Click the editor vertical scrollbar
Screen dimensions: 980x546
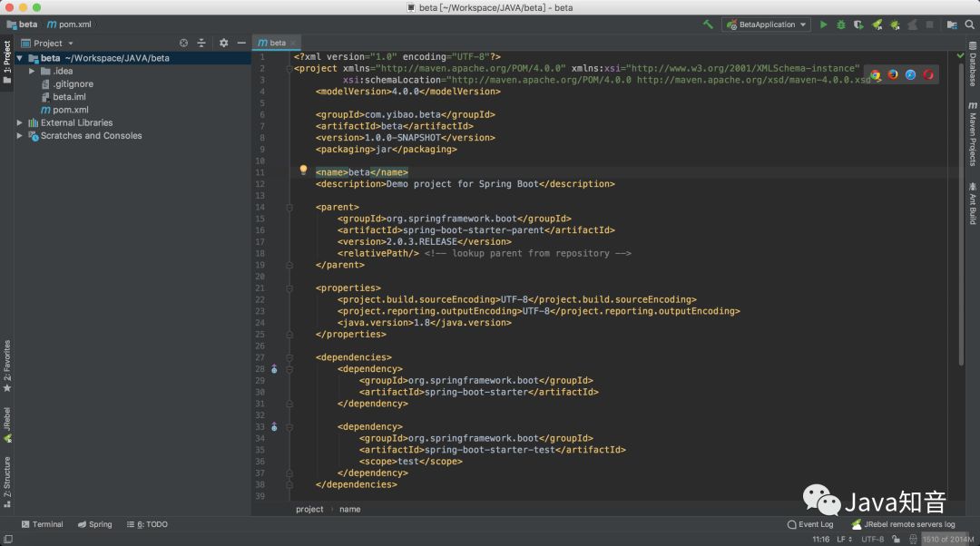point(961,212)
